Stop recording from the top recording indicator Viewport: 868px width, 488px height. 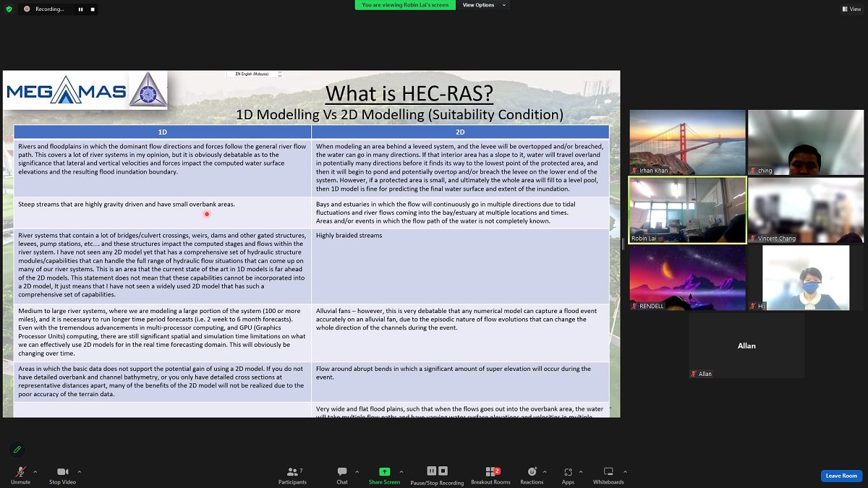(x=92, y=9)
